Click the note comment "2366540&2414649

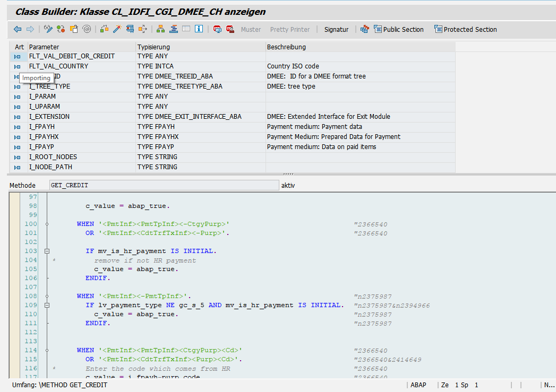[x=388, y=360]
